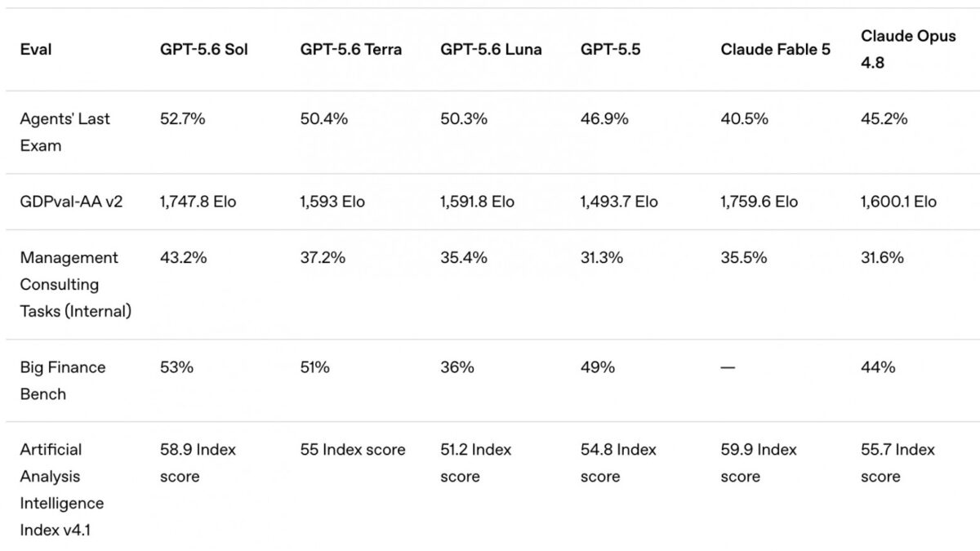980x551 pixels.
Task: Select the GPT-5.6 Terra column header
Action: [351, 49]
